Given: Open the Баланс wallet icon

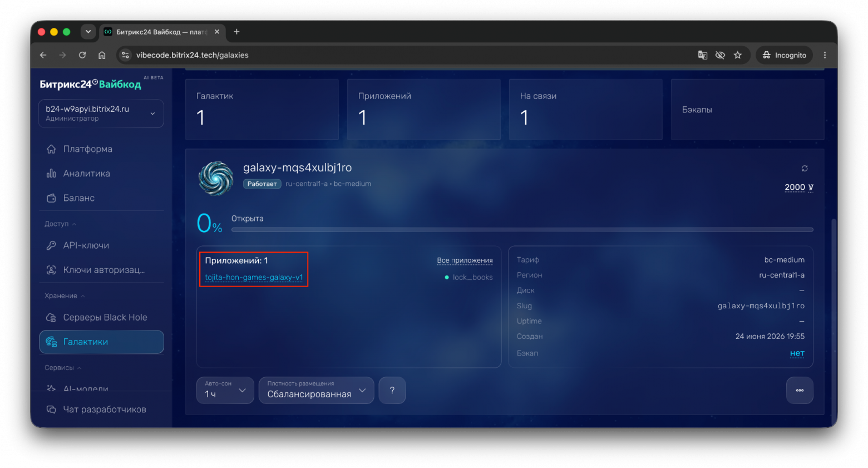Looking at the screenshot, I should (x=51, y=198).
